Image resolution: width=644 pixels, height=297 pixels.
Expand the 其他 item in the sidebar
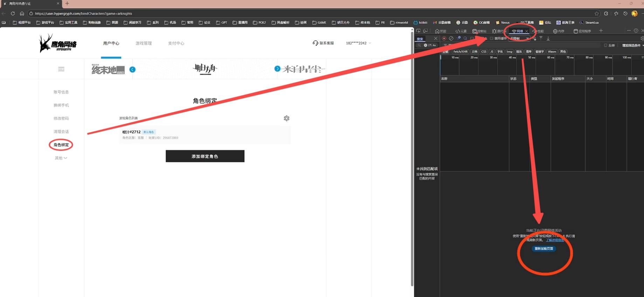point(61,158)
